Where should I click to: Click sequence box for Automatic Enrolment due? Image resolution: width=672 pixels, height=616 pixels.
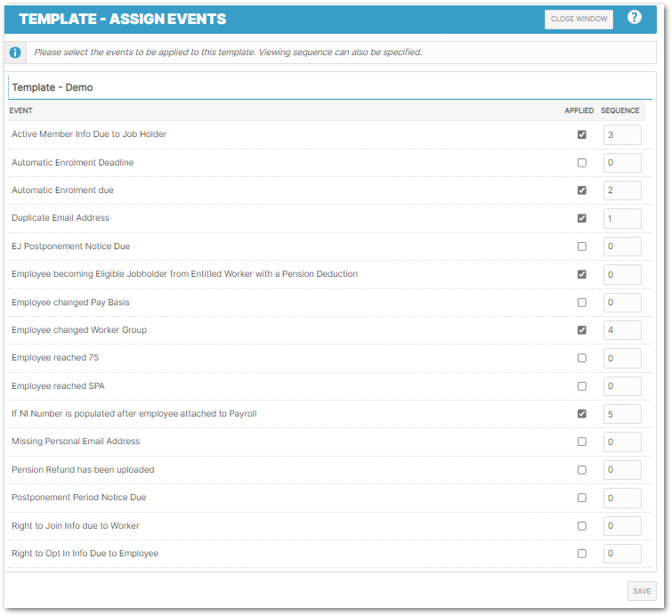(622, 190)
